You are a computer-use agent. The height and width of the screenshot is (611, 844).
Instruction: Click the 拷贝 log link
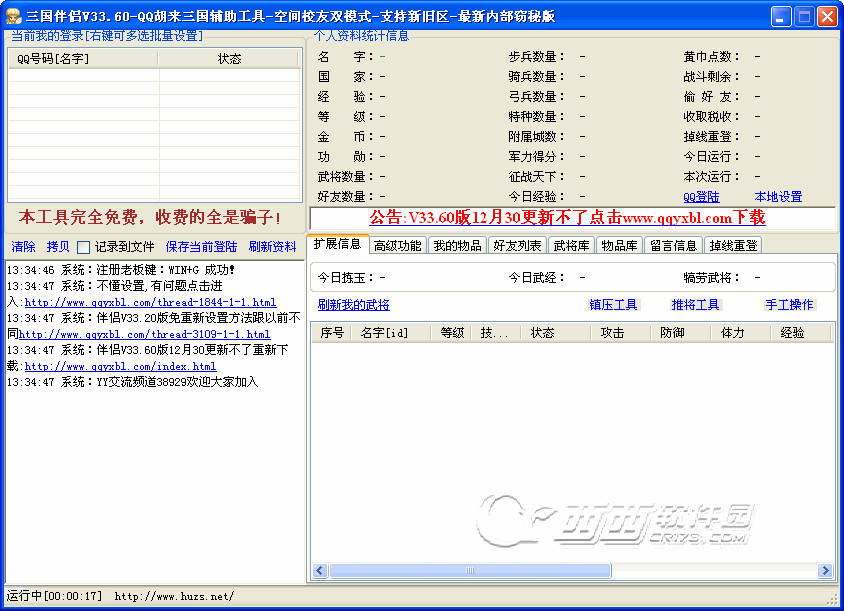click(58, 247)
